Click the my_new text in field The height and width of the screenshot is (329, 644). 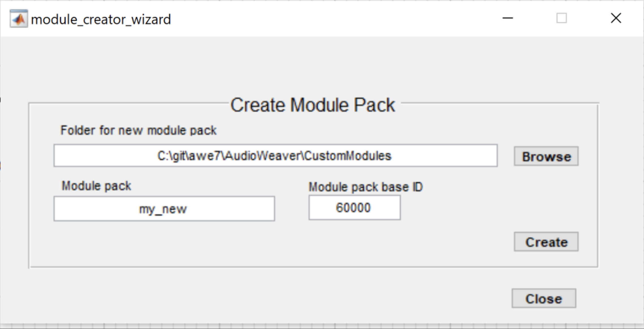pos(163,209)
